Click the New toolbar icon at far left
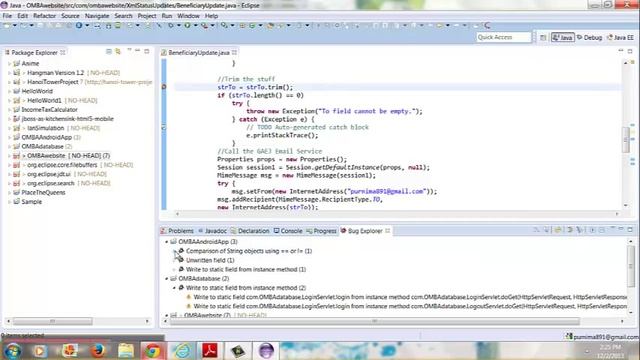This screenshot has height=360, width=640. click(x=7, y=25)
